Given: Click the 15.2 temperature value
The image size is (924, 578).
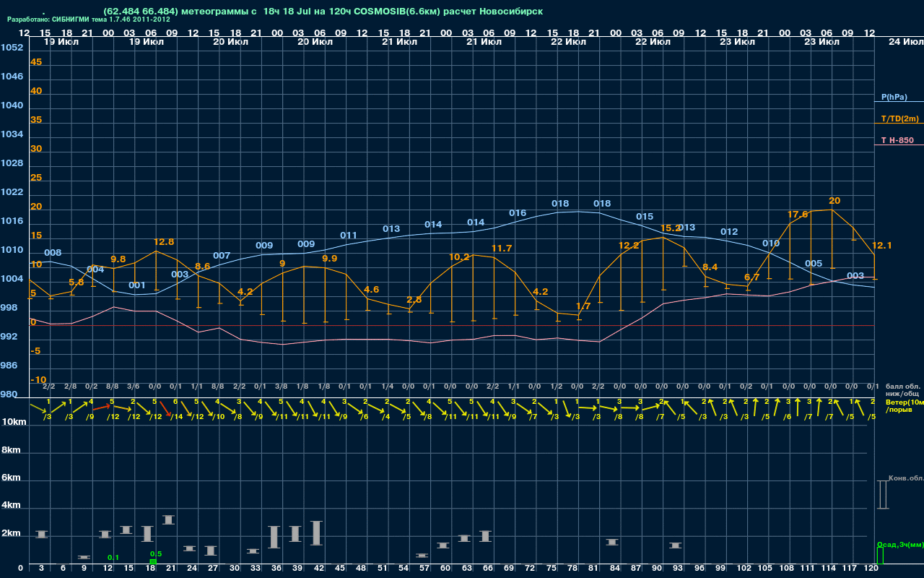Looking at the screenshot, I should pyautogui.click(x=671, y=228).
